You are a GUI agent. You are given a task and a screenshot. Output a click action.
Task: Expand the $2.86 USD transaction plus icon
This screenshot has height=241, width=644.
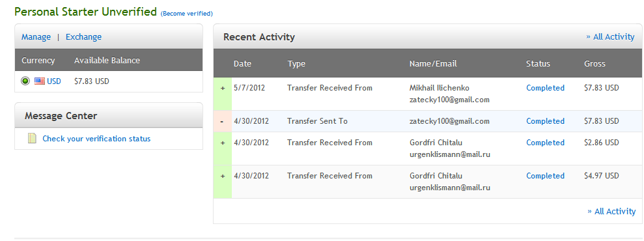point(223,143)
